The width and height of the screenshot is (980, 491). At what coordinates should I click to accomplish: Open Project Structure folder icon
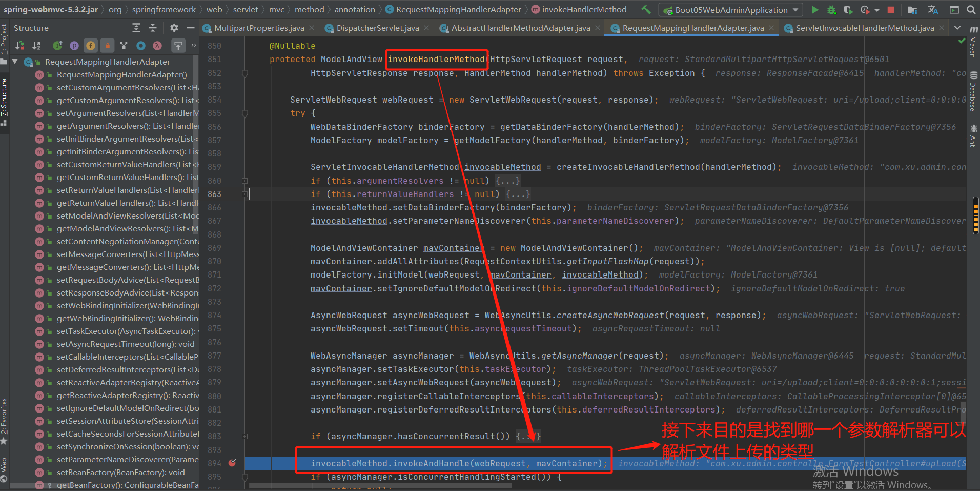pyautogui.click(x=912, y=9)
